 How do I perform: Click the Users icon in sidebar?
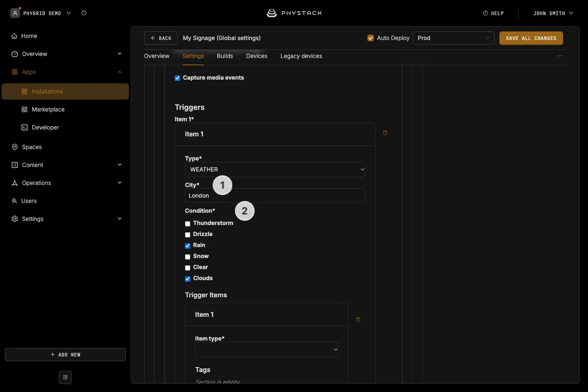click(x=14, y=201)
